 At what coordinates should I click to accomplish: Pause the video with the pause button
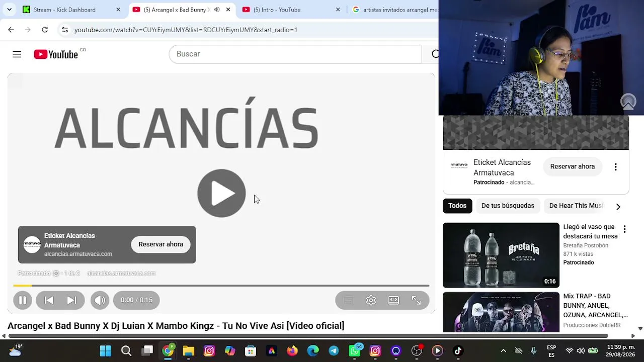pyautogui.click(x=23, y=300)
